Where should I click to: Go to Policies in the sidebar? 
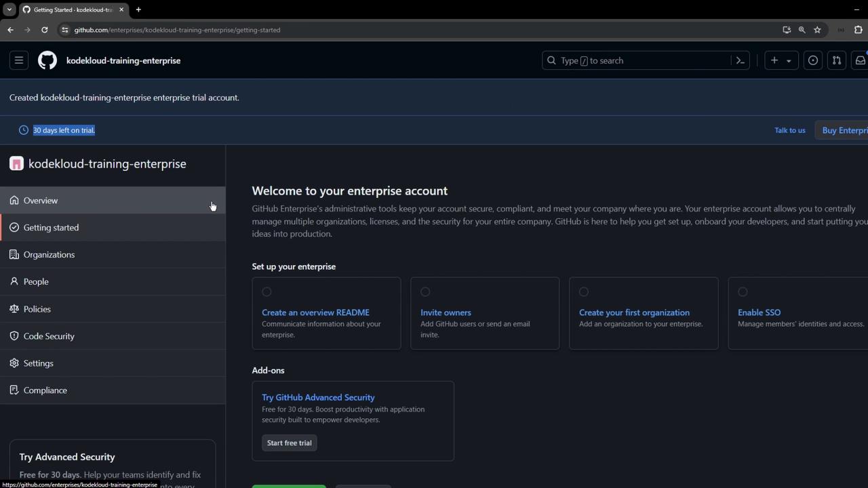point(37,309)
